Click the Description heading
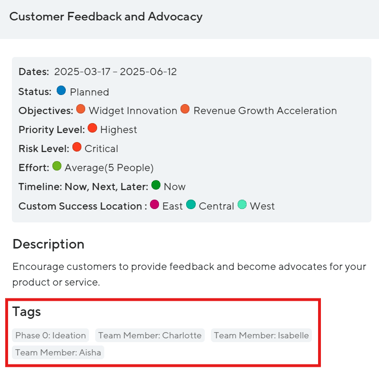This screenshot has width=379, height=383. click(x=48, y=244)
